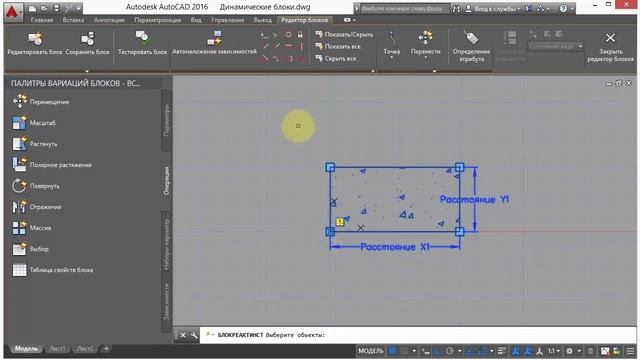Select Выбор action in palette
The width and height of the screenshot is (640, 360).
point(30,249)
